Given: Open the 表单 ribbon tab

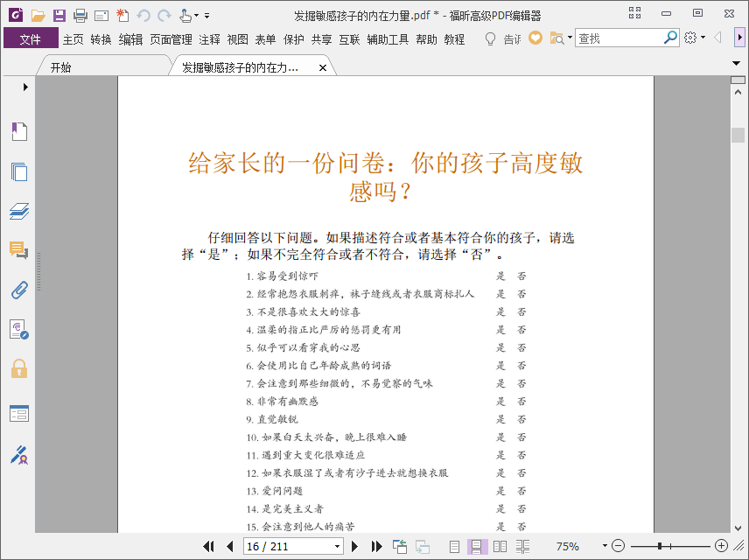Looking at the screenshot, I should coord(265,39).
